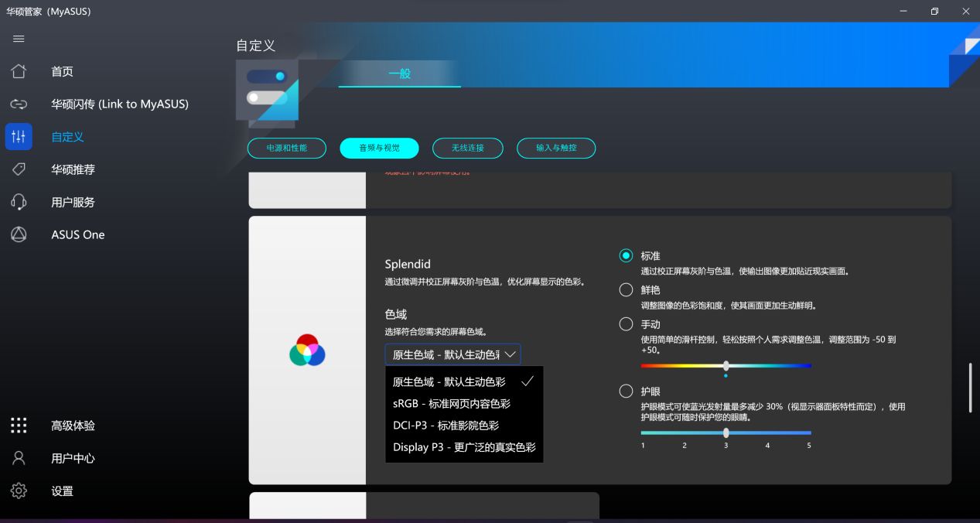The image size is (980, 523).
Task: Show the 无线连接 section
Action: tap(467, 148)
